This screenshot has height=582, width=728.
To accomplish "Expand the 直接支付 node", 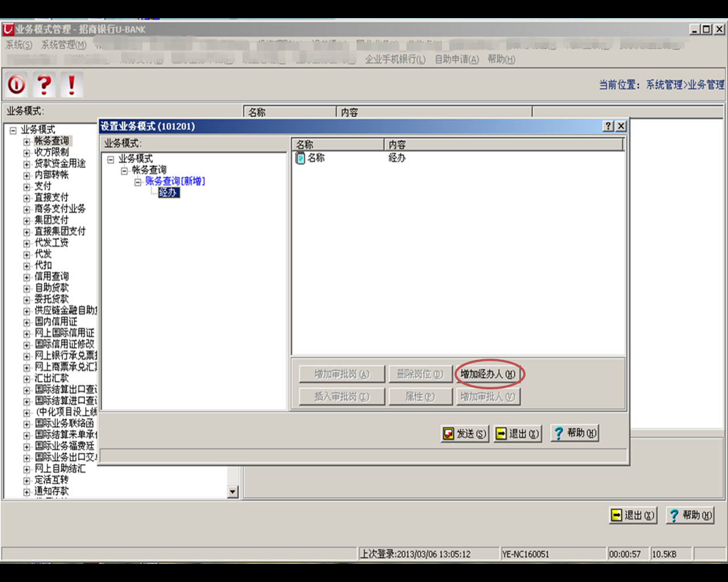I will (27, 198).
